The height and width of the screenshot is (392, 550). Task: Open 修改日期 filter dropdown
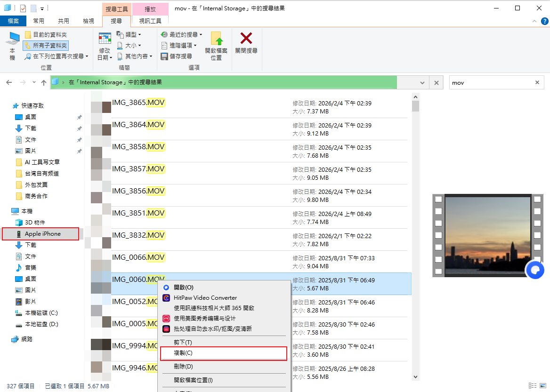point(105,46)
